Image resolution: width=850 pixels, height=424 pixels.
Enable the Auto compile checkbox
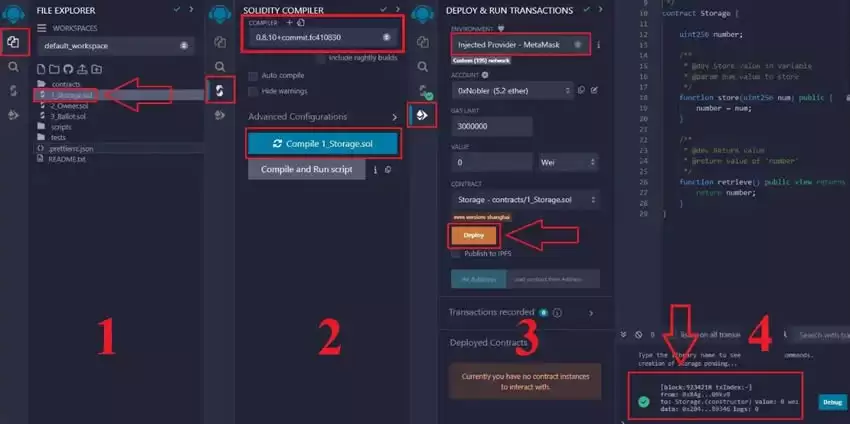[x=254, y=75]
